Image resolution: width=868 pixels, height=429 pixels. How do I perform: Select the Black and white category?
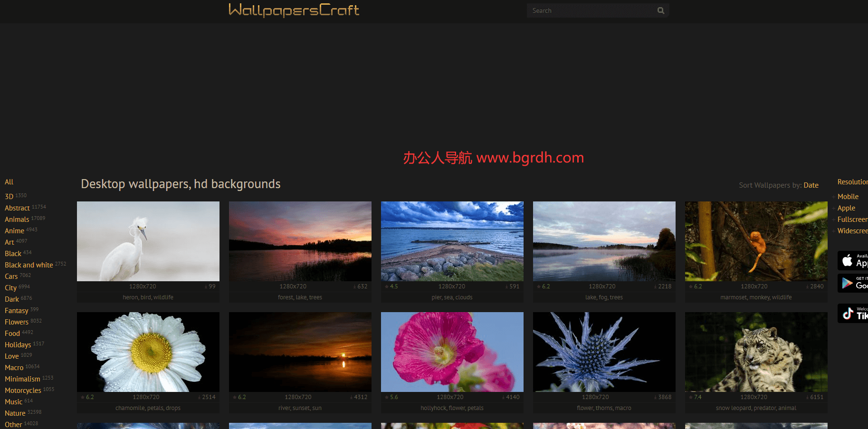[29, 265]
